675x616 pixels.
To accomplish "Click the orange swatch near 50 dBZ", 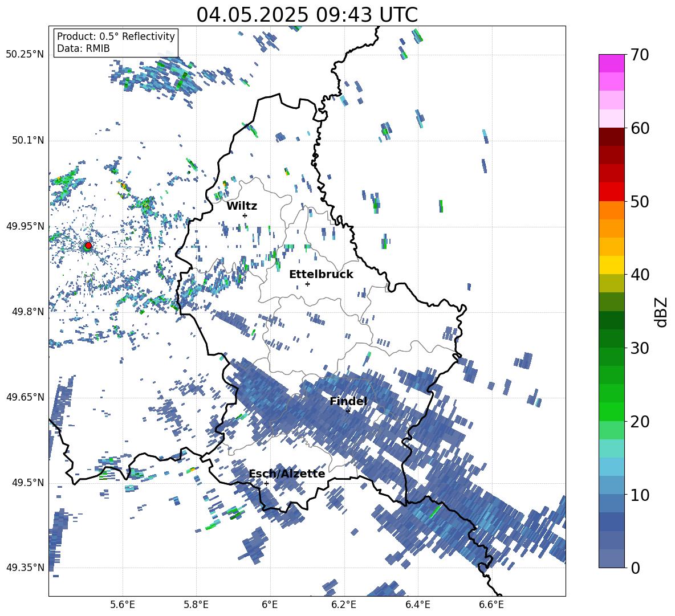I will point(611,210).
